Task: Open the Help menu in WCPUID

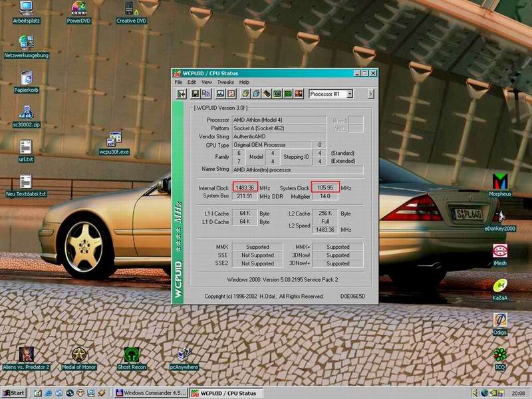Action: pyautogui.click(x=244, y=82)
